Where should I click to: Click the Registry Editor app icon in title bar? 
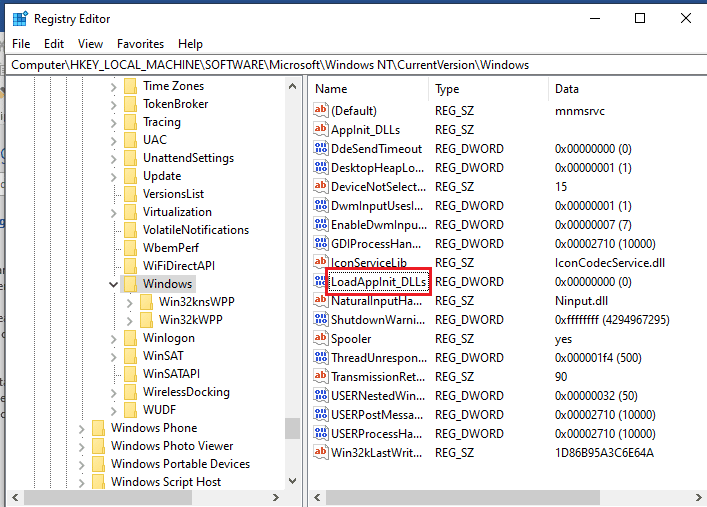click(x=20, y=19)
